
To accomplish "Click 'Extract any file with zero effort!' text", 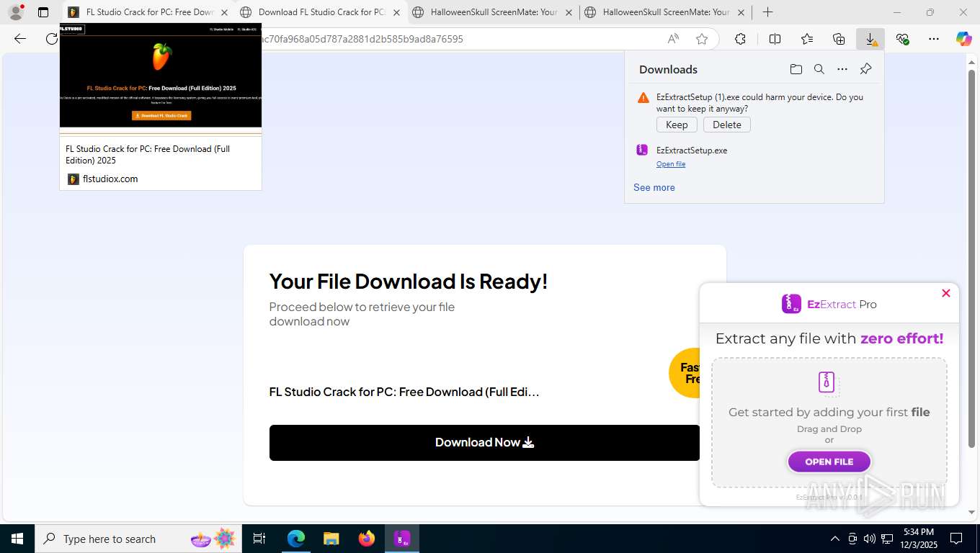I will (x=829, y=338).
